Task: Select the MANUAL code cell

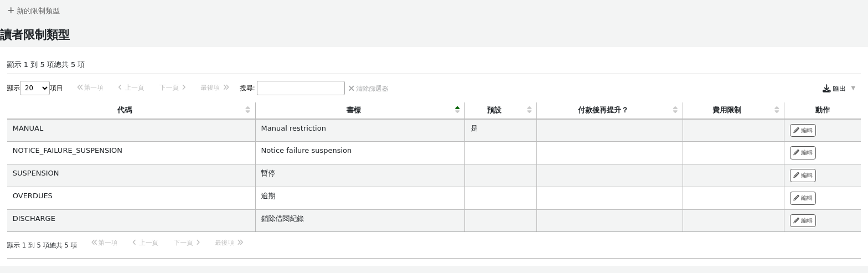Action: 131,131
